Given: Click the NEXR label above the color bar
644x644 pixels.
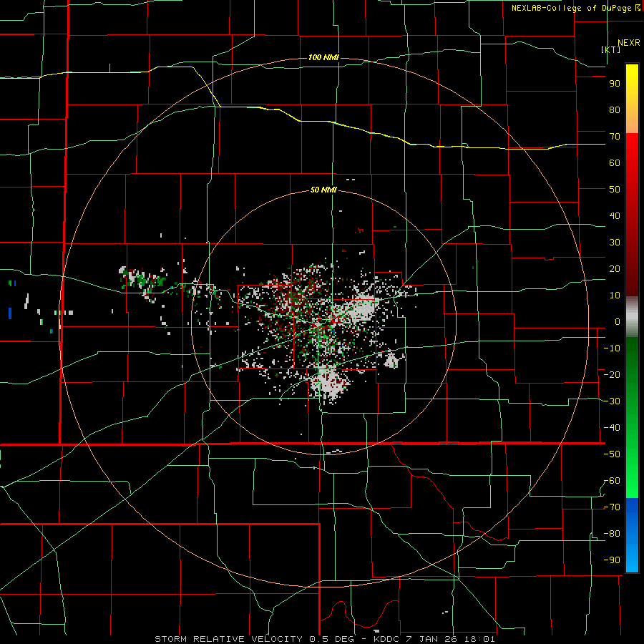Looking at the screenshot, I should coord(629,43).
